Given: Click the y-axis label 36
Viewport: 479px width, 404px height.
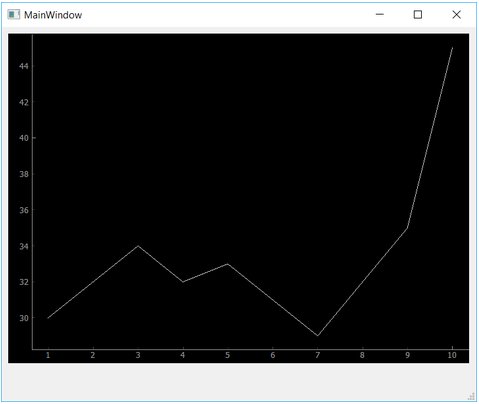Looking at the screenshot, I should [x=24, y=210].
